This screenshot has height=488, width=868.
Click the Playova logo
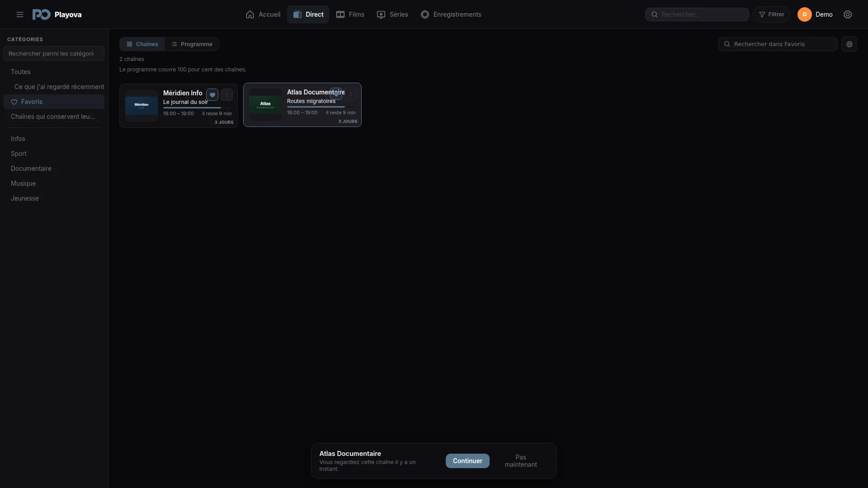[57, 14]
